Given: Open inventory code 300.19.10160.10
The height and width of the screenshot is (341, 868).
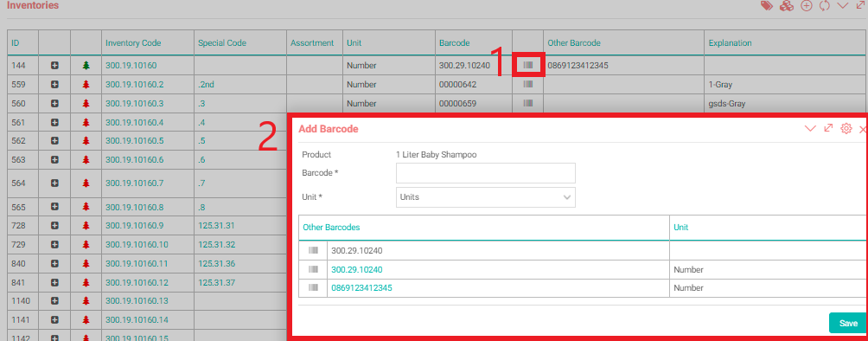Looking at the screenshot, I should (137, 245).
